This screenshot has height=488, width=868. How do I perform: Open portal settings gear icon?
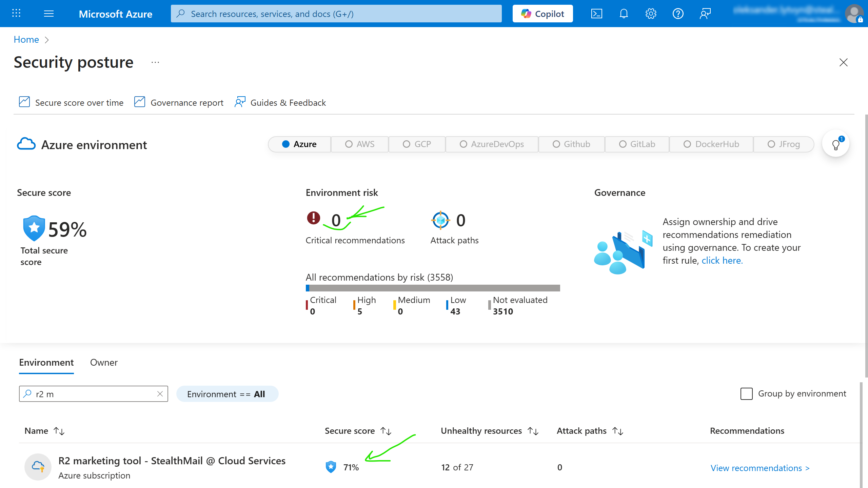coord(651,14)
